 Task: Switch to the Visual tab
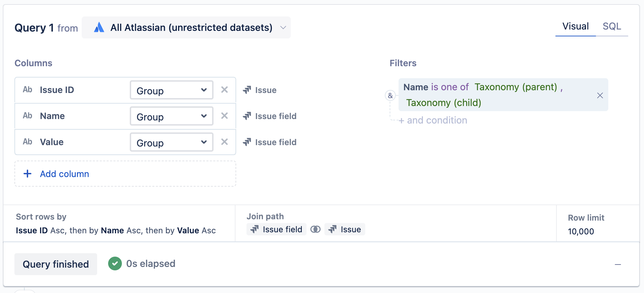575,26
